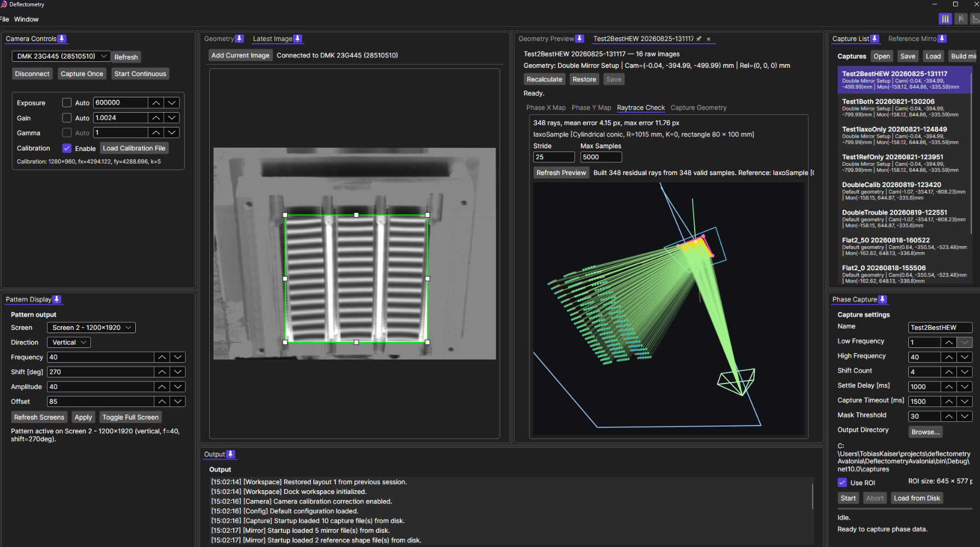
Task: Open the Window menu
Action: [26, 19]
